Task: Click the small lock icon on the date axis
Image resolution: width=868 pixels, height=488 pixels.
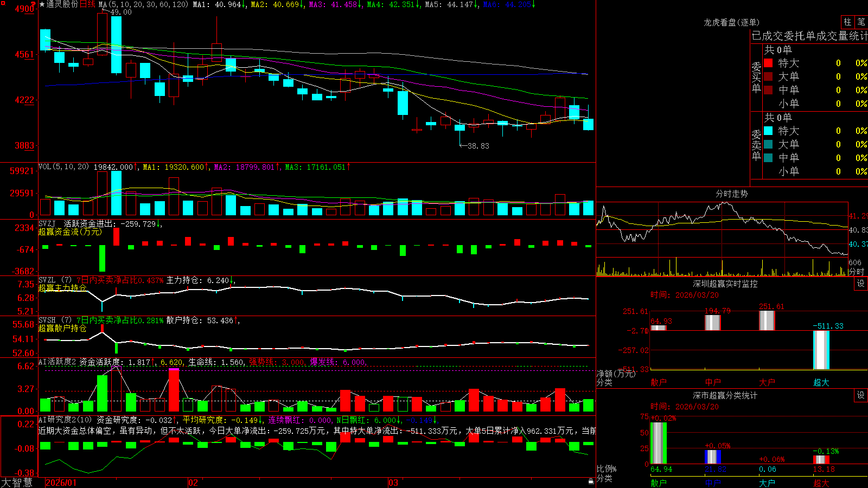Action: click(591, 481)
